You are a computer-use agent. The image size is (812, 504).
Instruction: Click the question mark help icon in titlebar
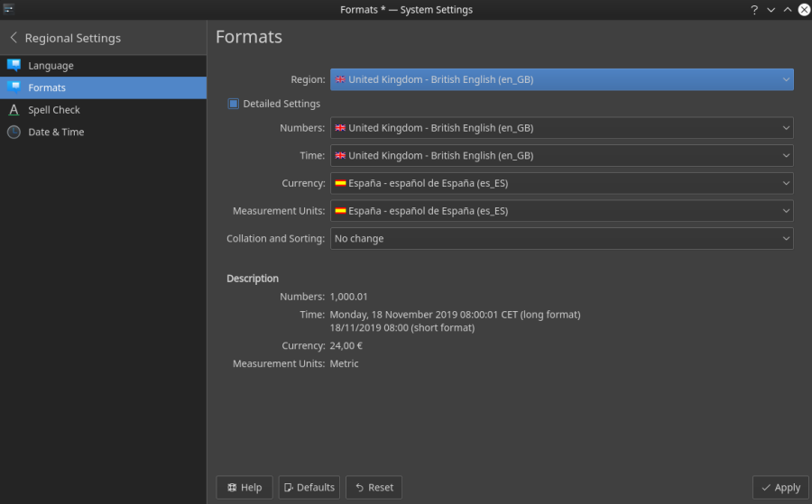click(753, 10)
